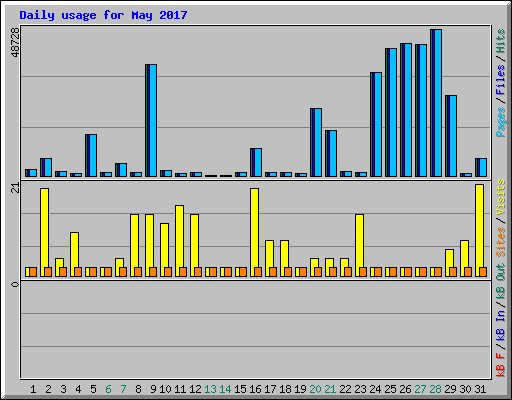512x400 pixels.
Task: Select the orange sites bar for day 14
Action: pyautogui.click(x=228, y=272)
